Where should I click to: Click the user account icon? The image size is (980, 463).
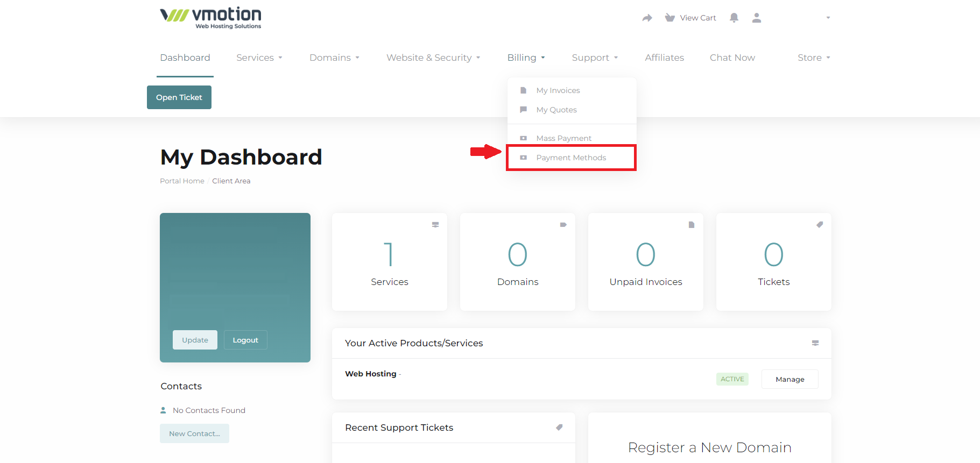(757, 18)
